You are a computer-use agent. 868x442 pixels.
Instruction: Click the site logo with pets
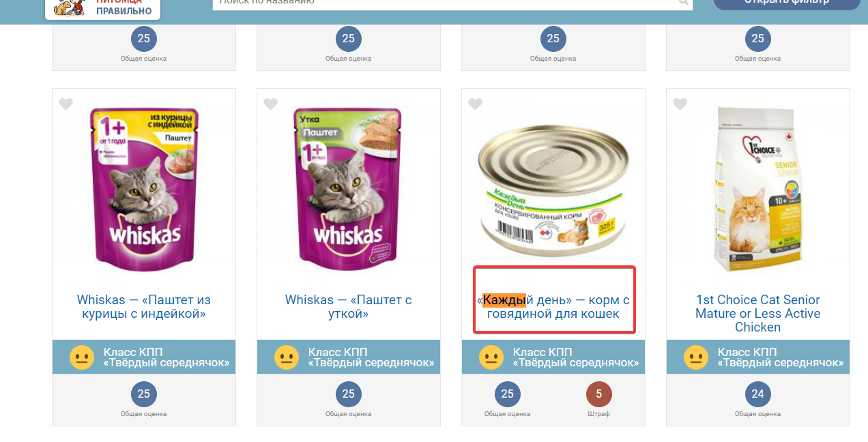103,8
